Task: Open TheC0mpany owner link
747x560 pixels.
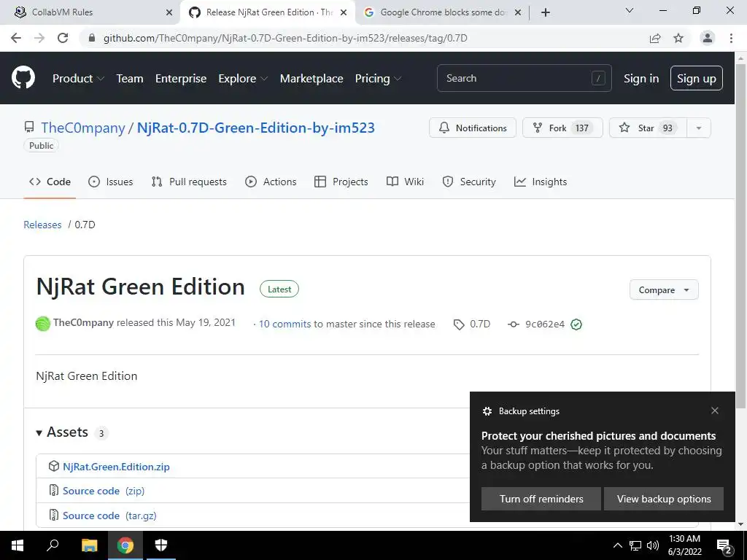Action: pos(82,128)
